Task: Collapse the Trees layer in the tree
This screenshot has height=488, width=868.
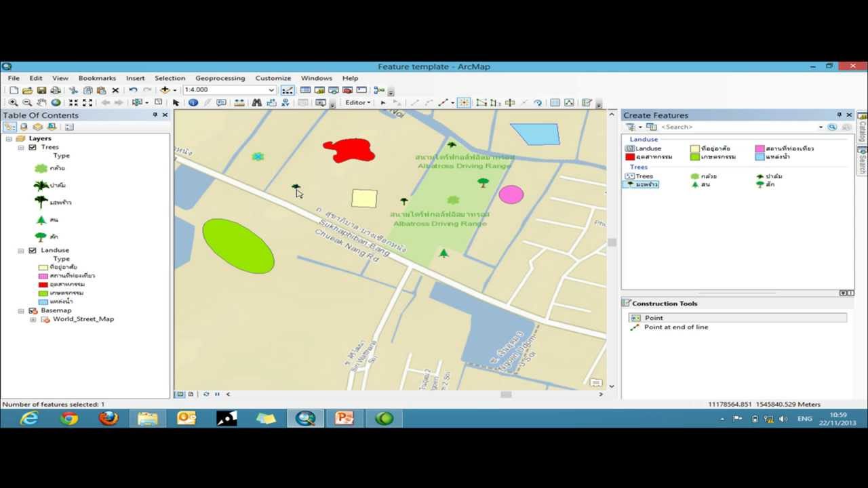Action: point(21,147)
